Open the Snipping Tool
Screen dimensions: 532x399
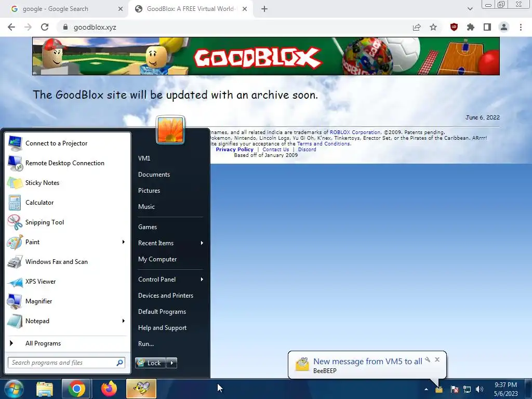(x=67, y=222)
